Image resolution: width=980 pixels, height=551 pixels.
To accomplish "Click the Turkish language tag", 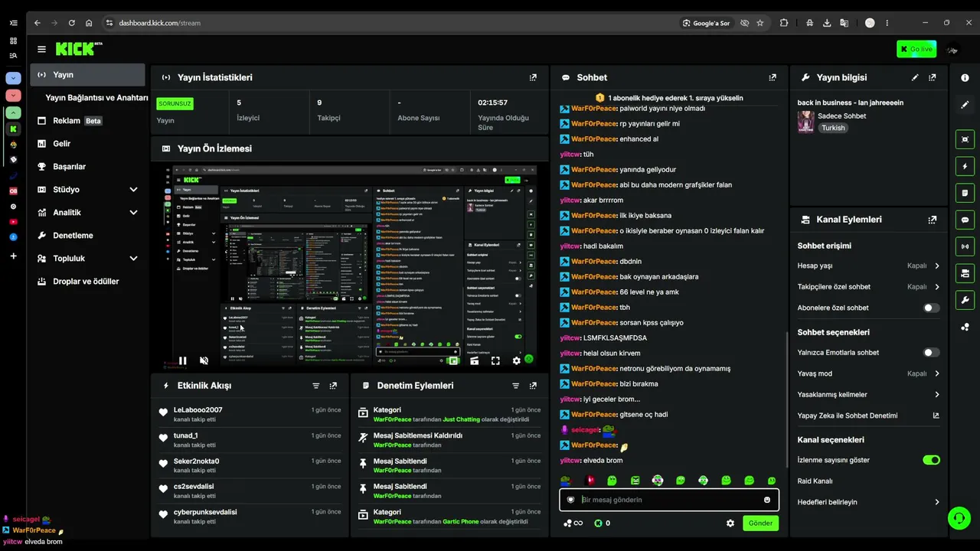I will pyautogui.click(x=833, y=128).
